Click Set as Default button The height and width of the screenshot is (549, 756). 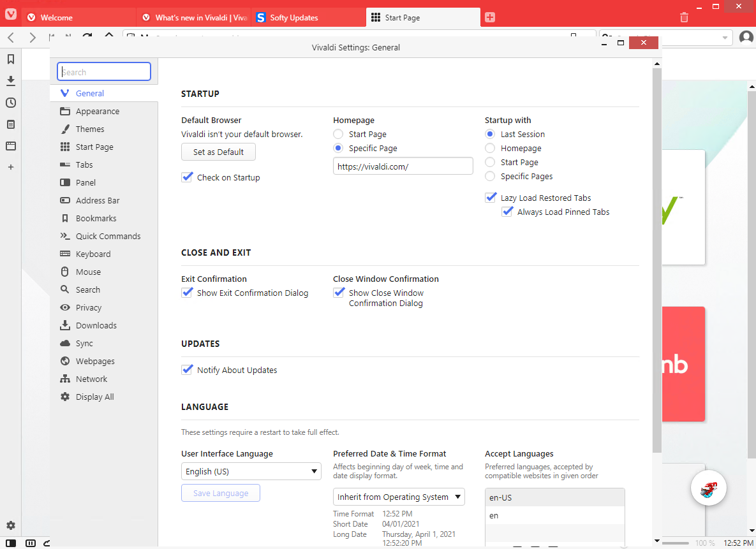(218, 152)
